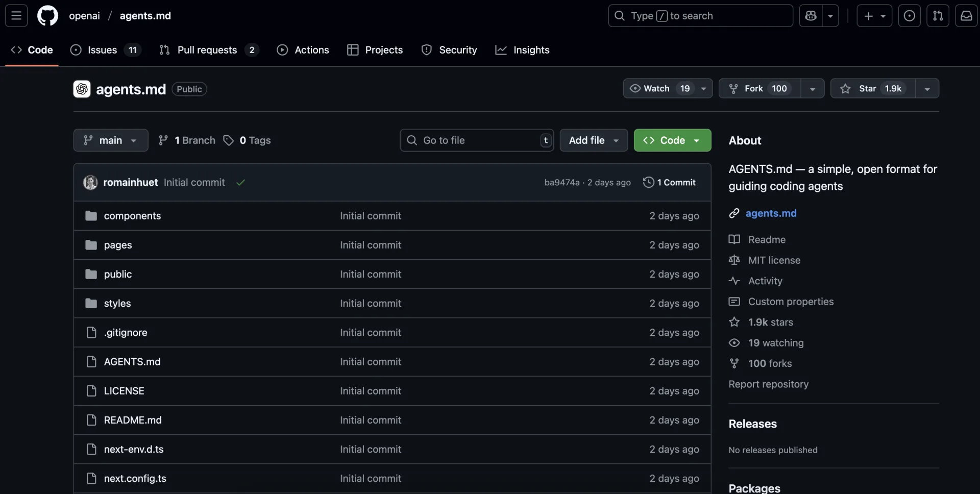980x494 pixels.
Task: Open the Actions tab
Action: tap(303, 50)
